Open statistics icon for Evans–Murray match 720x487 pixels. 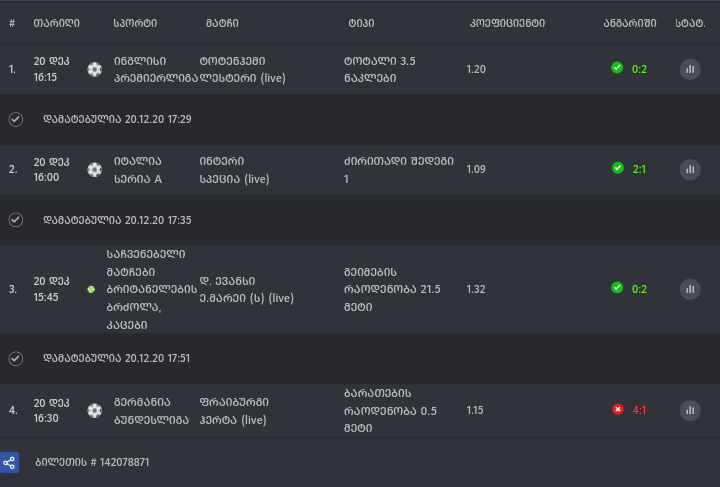tap(690, 289)
